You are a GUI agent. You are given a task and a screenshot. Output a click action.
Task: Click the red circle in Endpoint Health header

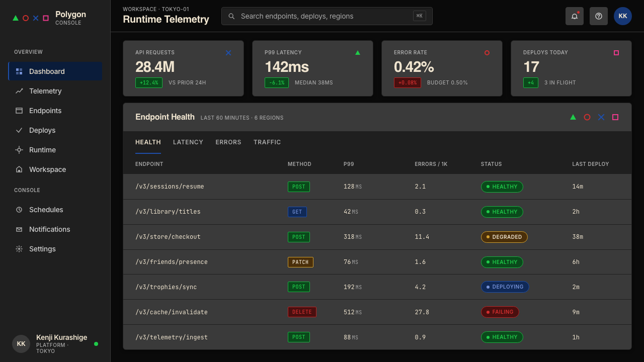587,117
